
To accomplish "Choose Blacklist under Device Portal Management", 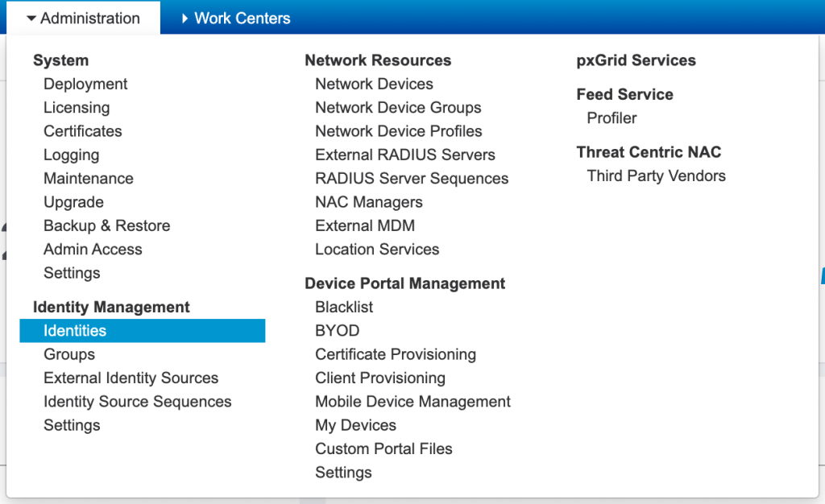I will tap(344, 307).
